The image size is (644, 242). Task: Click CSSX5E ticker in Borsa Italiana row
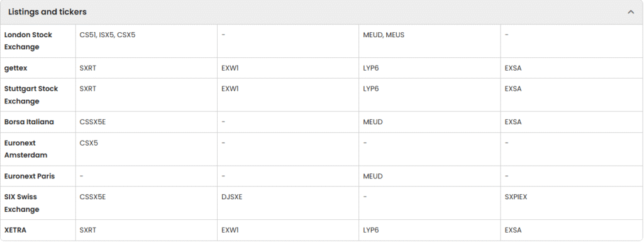point(93,122)
